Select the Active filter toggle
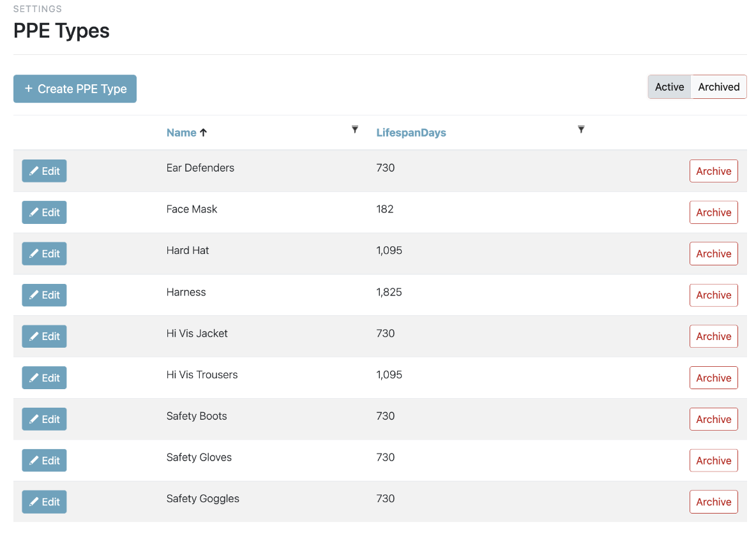Viewport: 756px width, 541px height. tap(669, 87)
